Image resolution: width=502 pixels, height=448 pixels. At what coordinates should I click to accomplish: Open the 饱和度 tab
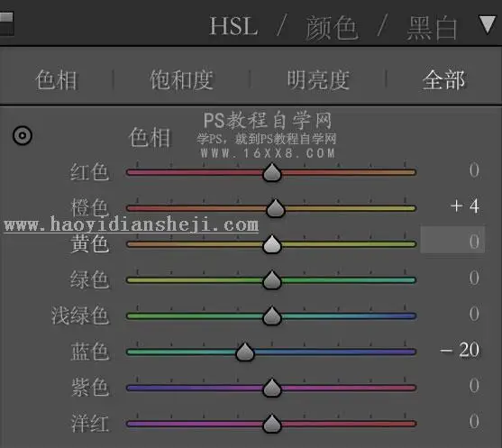181,80
